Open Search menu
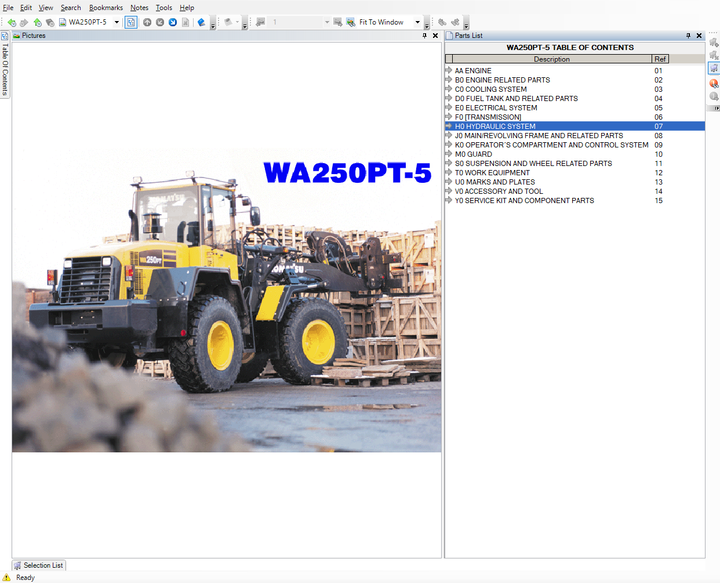Viewport: 720px width, 583px height. click(x=71, y=8)
